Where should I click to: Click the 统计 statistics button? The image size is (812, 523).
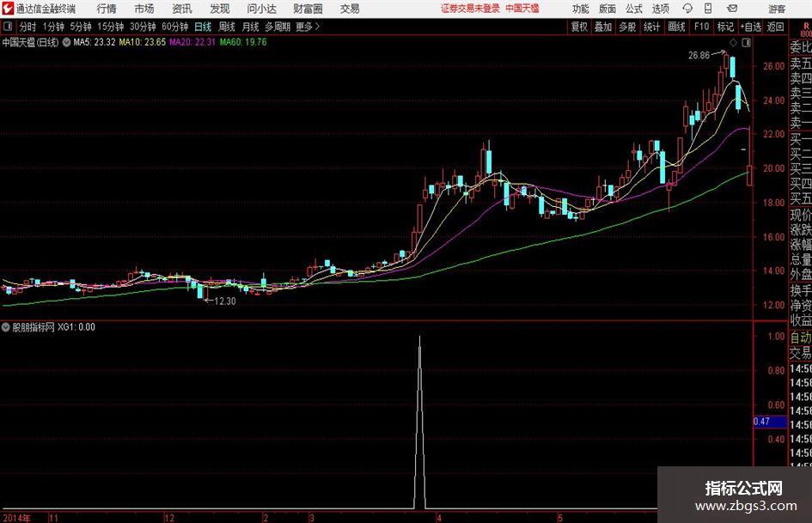(x=651, y=27)
